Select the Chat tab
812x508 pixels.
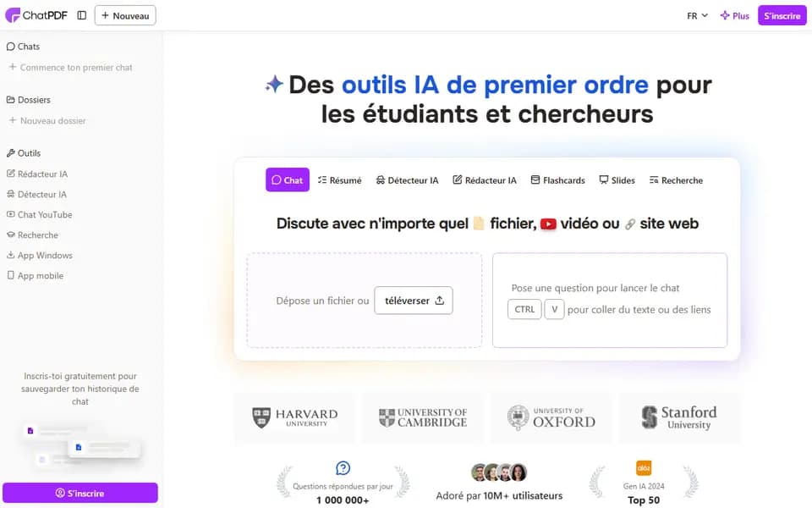click(288, 179)
